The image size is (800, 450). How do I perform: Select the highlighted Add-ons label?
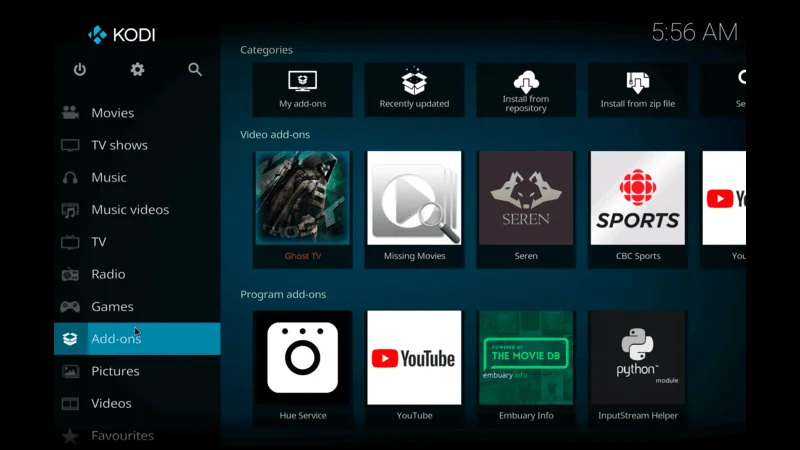coord(116,339)
